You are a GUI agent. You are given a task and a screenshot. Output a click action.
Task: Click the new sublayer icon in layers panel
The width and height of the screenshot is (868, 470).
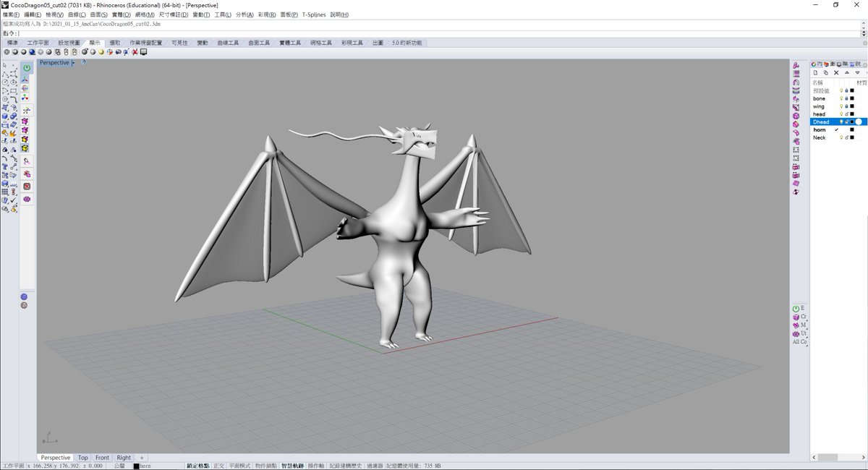pyautogui.click(x=825, y=72)
